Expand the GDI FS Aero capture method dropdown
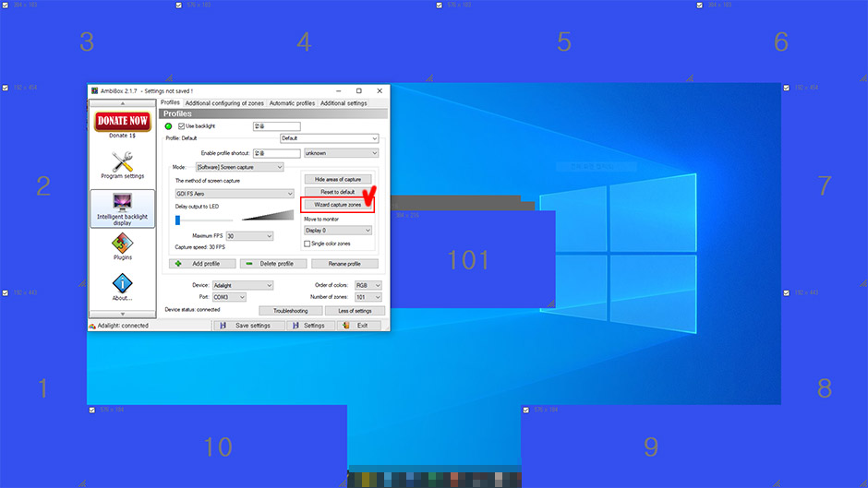The image size is (868, 488). tap(235, 194)
